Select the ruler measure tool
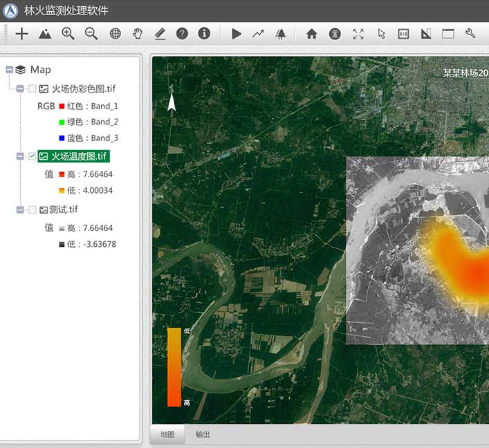Viewport: 489px width, 448px height. tap(160, 34)
